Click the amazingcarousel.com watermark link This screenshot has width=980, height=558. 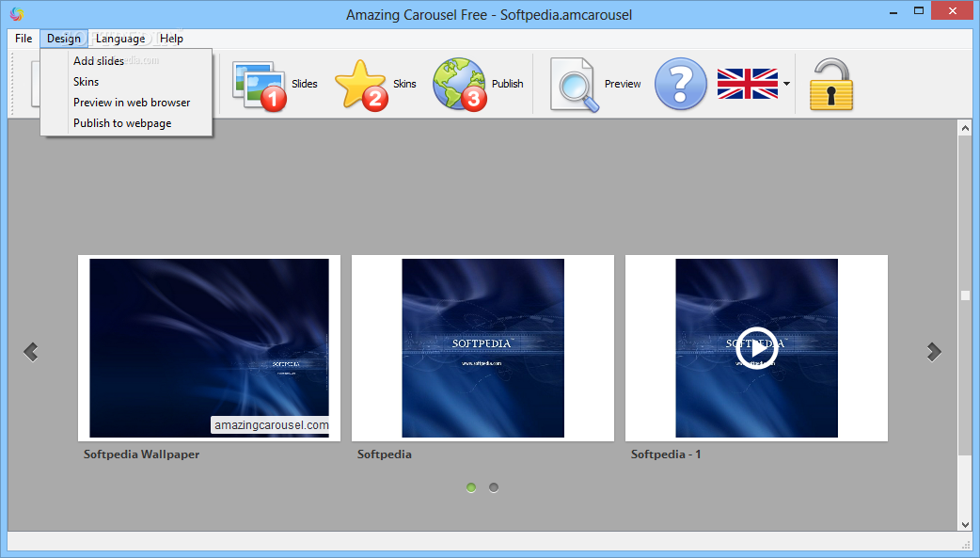pos(271,425)
